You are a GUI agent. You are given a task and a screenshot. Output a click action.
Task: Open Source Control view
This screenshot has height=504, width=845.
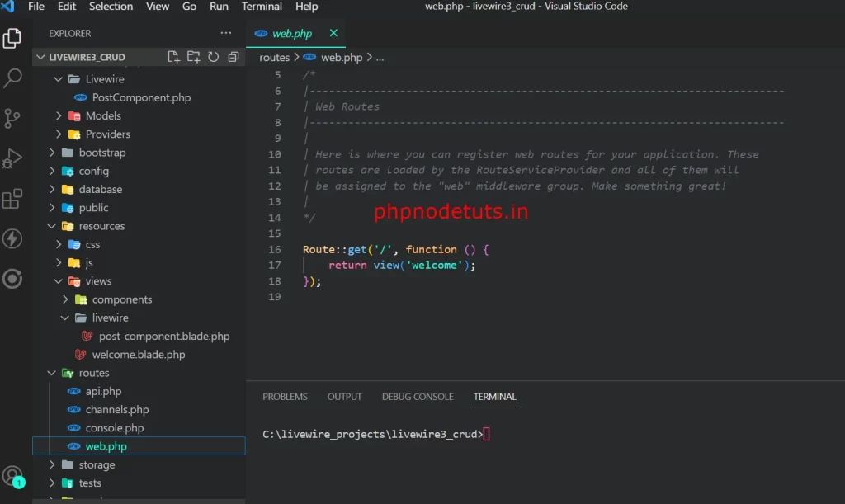(12, 118)
